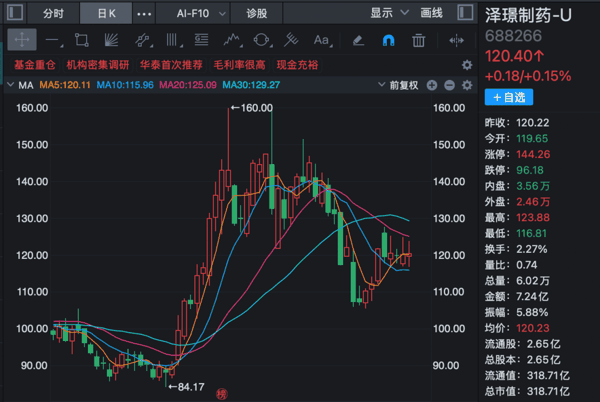Viewport: 600px width, 402px height.
Task: Select the Fibonacci retracement levels tool
Action: (x=201, y=40)
